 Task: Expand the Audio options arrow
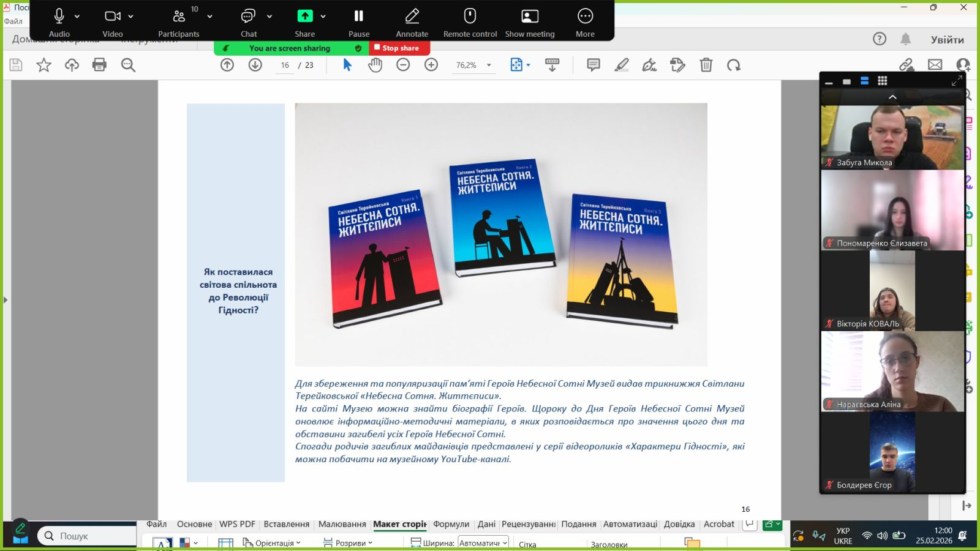(x=77, y=17)
